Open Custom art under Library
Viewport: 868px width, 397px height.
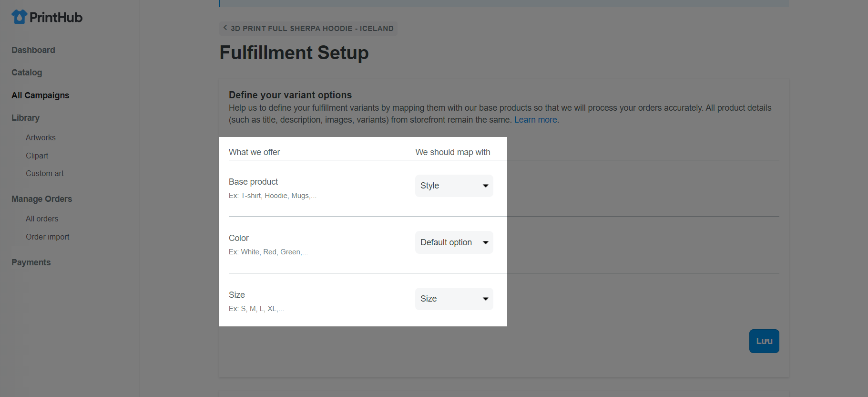45,173
